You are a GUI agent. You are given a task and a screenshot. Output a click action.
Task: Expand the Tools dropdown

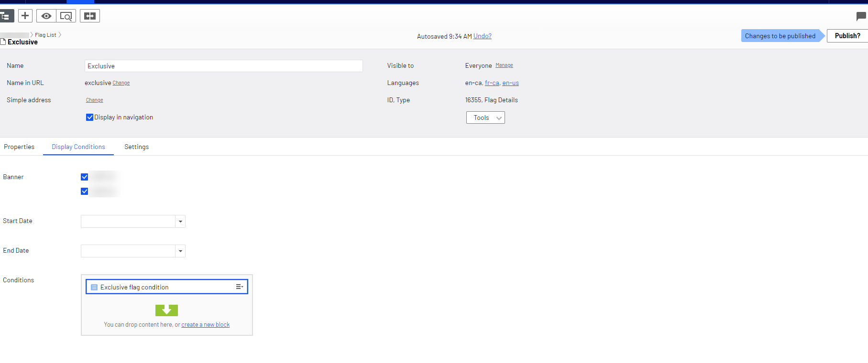[x=485, y=118]
